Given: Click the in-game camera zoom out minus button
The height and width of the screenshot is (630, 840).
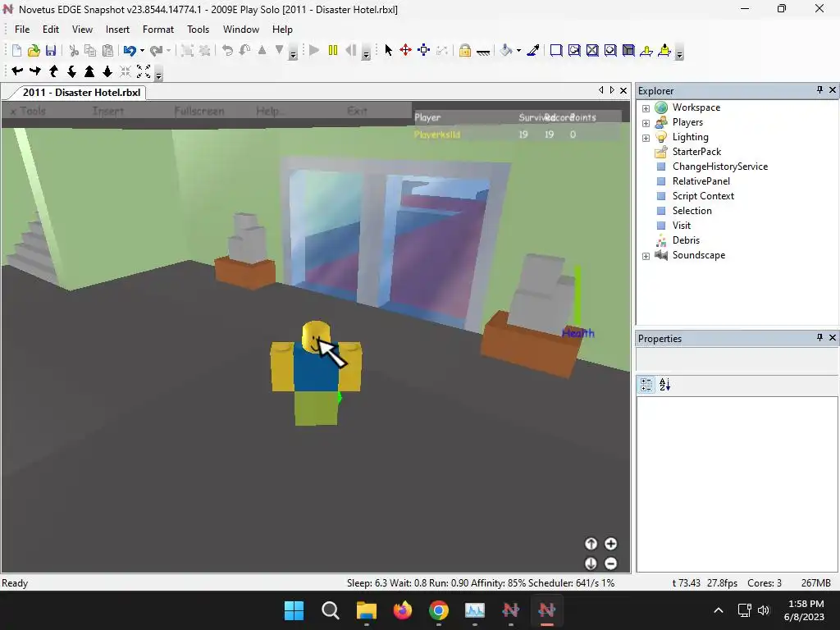Looking at the screenshot, I should pos(610,564).
